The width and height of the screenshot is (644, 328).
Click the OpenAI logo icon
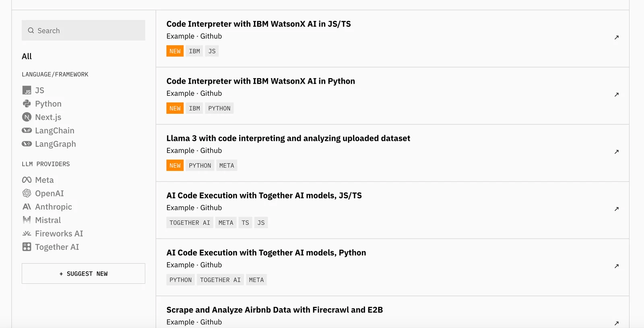tap(27, 194)
